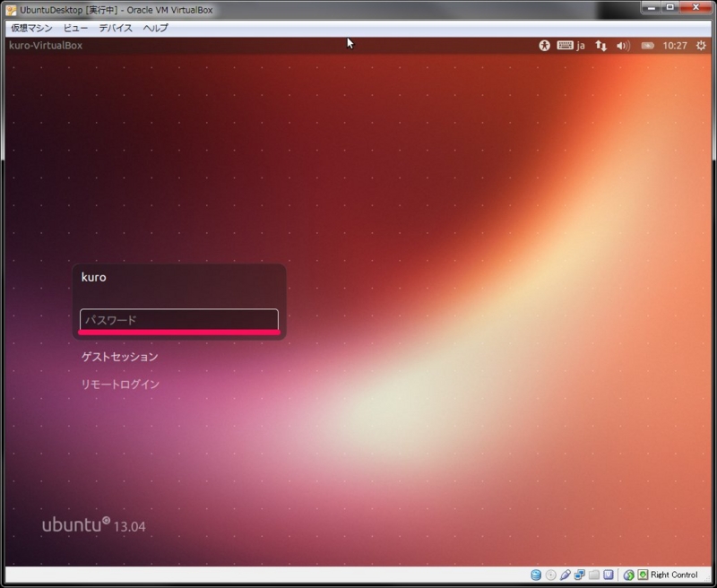The height and width of the screenshot is (588, 717).
Task: Click the VirtualBox window title icon
Action: (11, 10)
